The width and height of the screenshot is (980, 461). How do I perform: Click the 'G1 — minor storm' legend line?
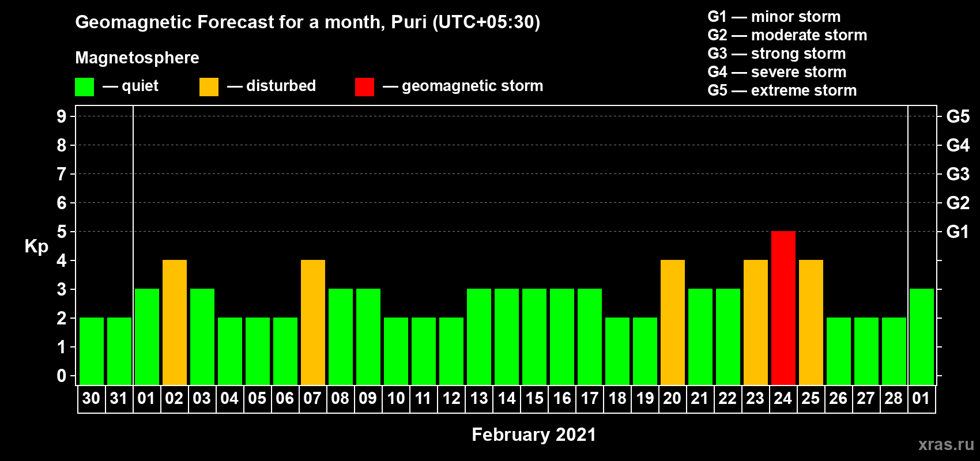coord(774,17)
